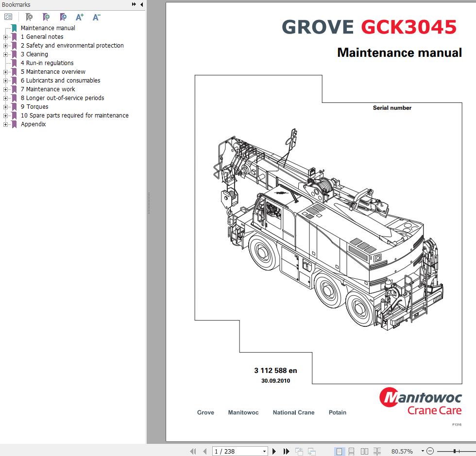Switch to continuous page view

(x=351, y=451)
